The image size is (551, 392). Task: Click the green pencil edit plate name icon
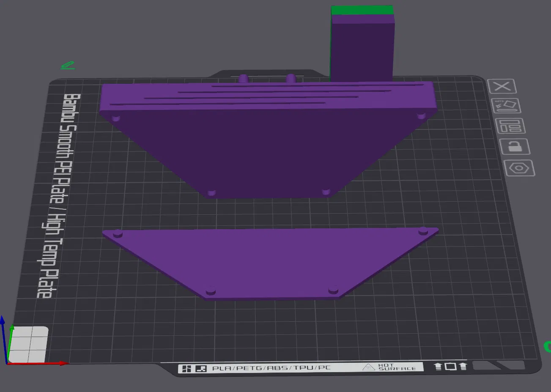coord(68,65)
